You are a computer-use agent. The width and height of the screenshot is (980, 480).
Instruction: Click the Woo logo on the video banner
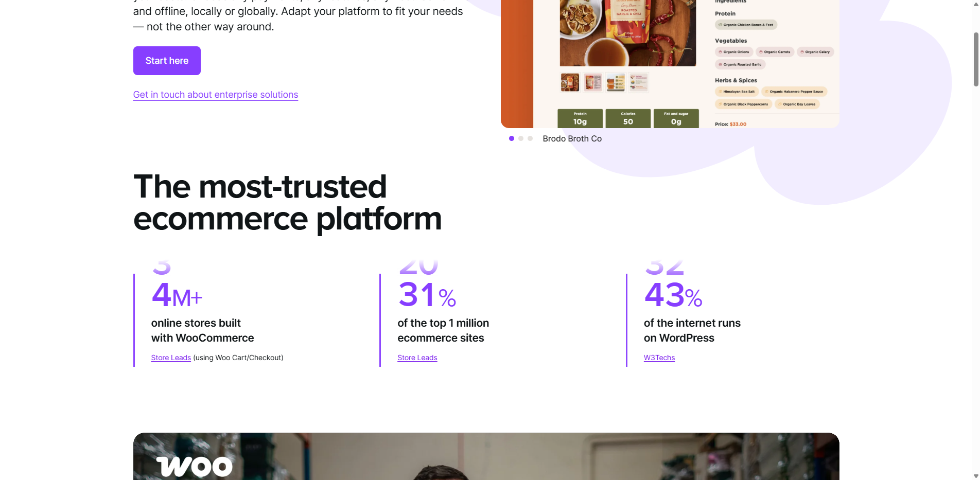click(196, 466)
